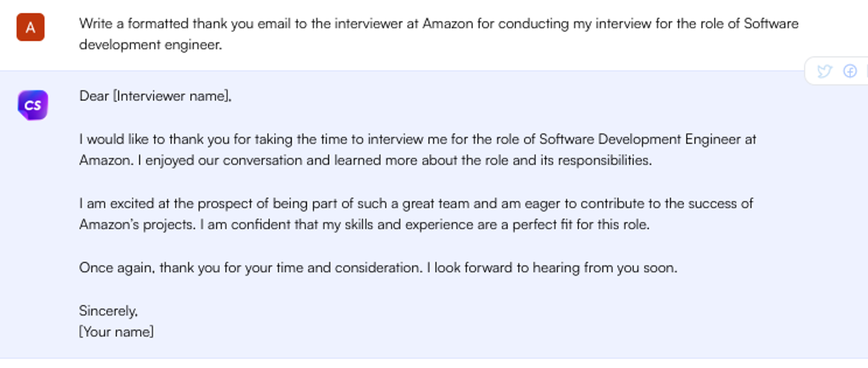Share the response on Facebook

pyautogui.click(x=850, y=71)
